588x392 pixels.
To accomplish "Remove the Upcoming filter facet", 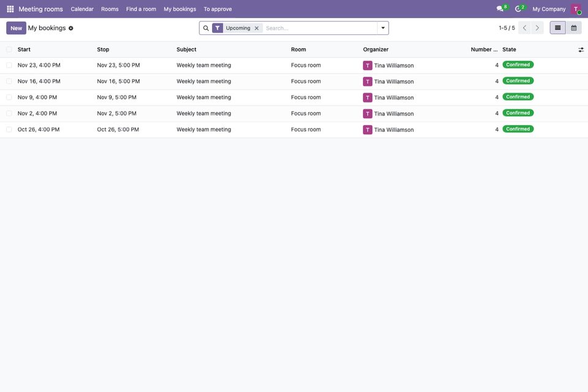I will click(x=256, y=28).
